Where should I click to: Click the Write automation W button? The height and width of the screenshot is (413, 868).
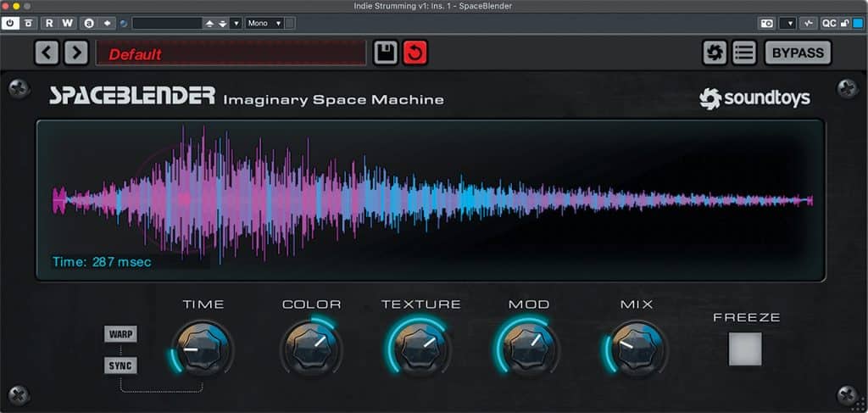tap(67, 23)
